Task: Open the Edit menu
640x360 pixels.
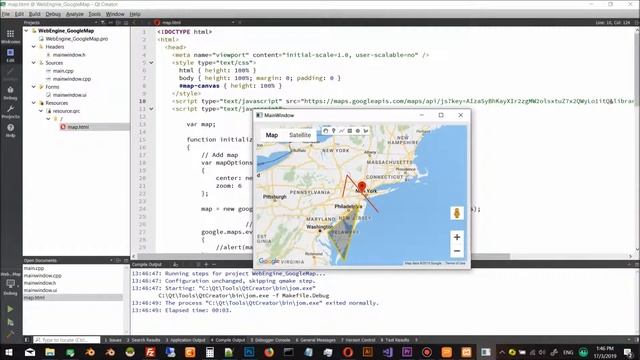Action: 19,14
